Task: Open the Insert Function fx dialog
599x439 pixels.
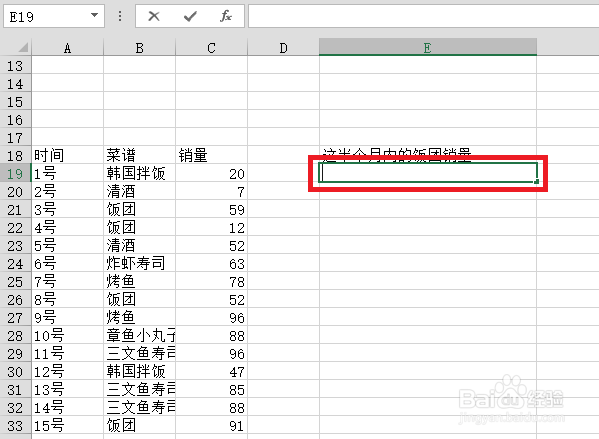Action: click(226, 16)
